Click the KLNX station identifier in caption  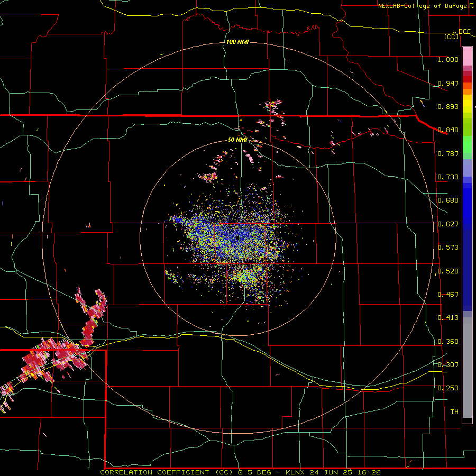click(x=296, y=472)
